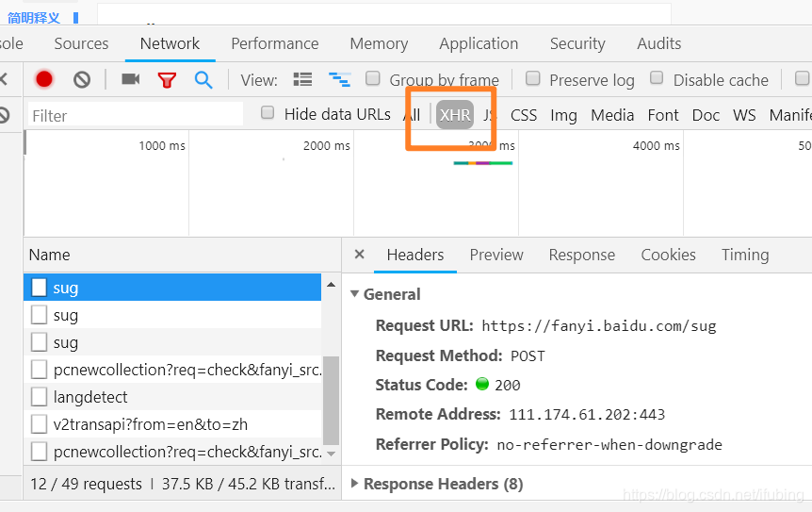Open the Cookies detail tab
The image size is (812, 512).
(x=668, y=255)
